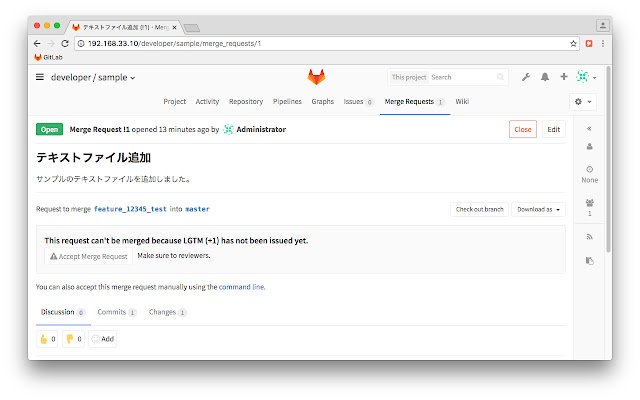The height and width of the screenshot is (400, 640).
Task: Switch to the Commits tab
Action: tap(116, 312)
